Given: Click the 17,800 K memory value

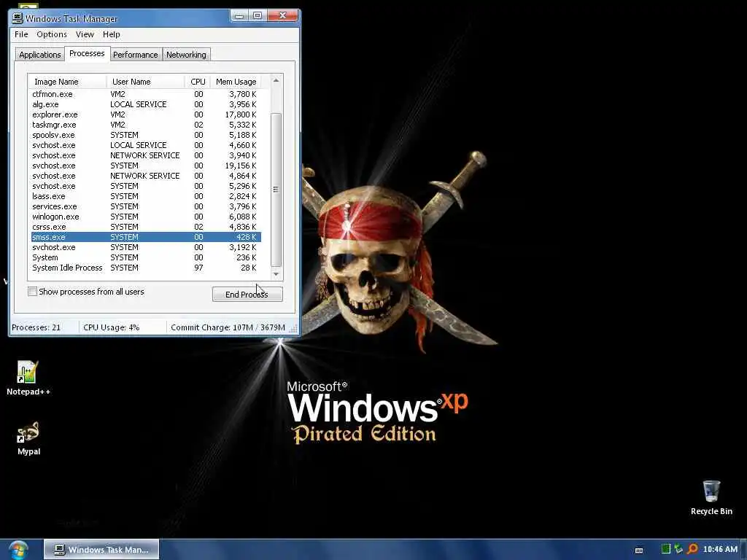Looking at the screenshot, I should pos(241,114).
